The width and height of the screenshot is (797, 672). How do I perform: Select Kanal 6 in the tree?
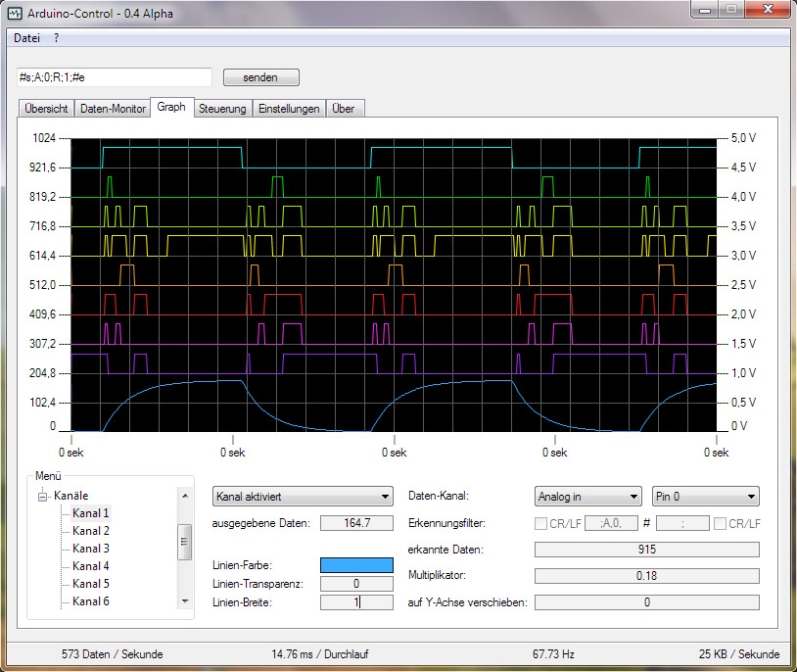[x=90, y=601]
